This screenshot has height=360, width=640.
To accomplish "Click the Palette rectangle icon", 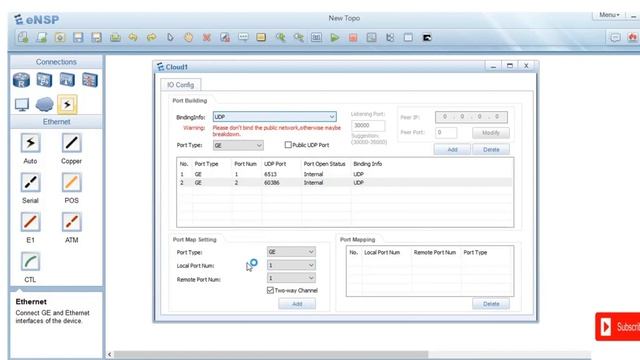I will (x=261, y=38).
